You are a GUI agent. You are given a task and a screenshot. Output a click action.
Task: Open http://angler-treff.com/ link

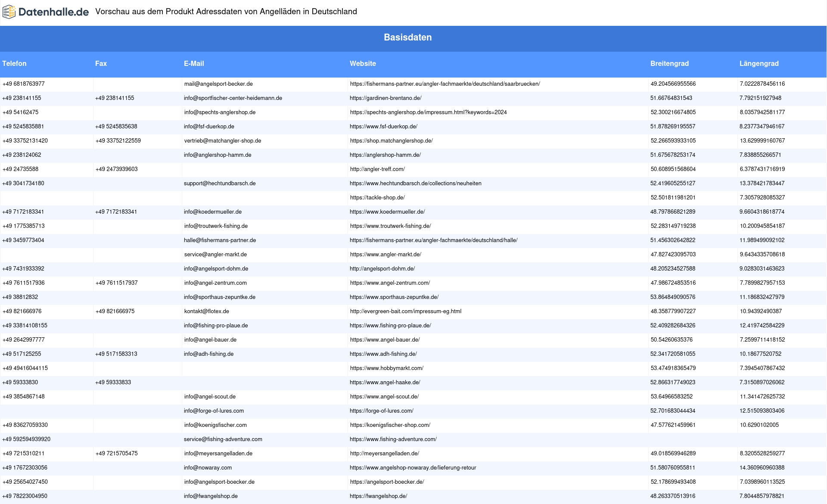377,169
